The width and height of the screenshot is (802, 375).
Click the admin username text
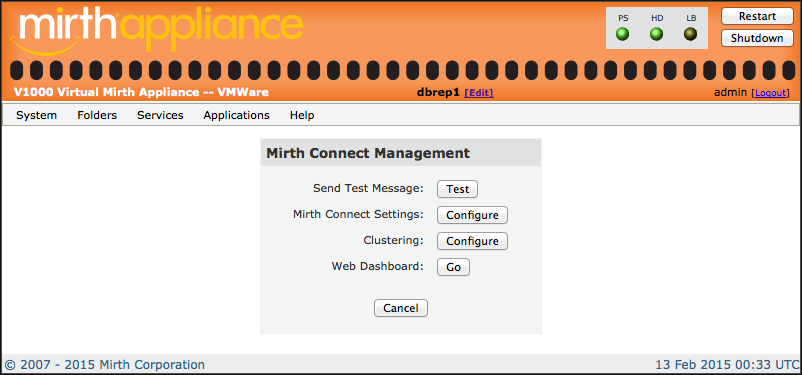pos(731,93)
